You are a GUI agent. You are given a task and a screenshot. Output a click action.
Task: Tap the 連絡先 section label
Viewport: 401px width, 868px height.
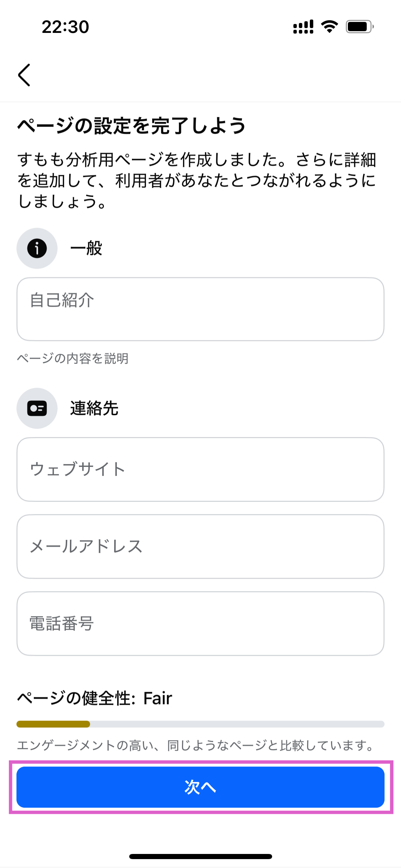(94, 408)
